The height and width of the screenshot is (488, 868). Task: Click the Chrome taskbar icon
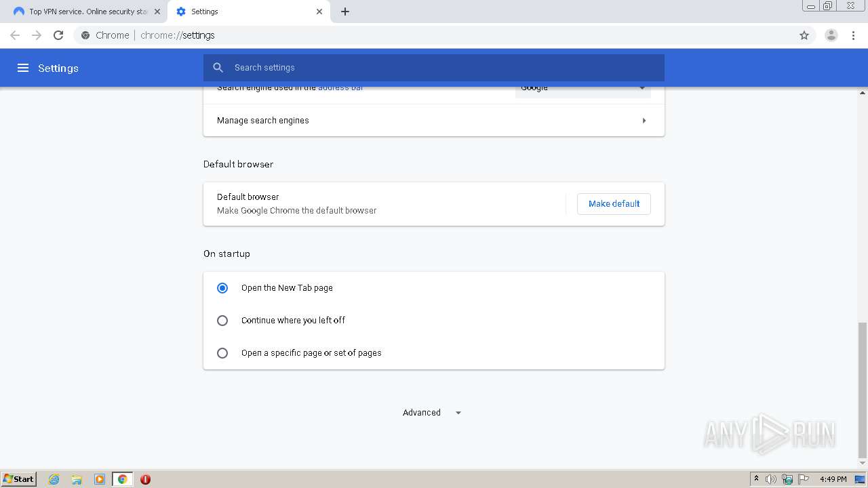tap(123, 479)
